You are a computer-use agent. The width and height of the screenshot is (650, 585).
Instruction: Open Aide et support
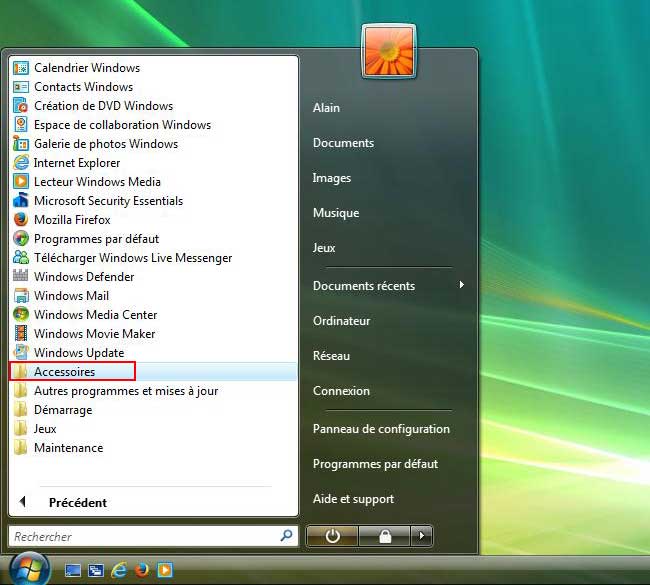353,499
